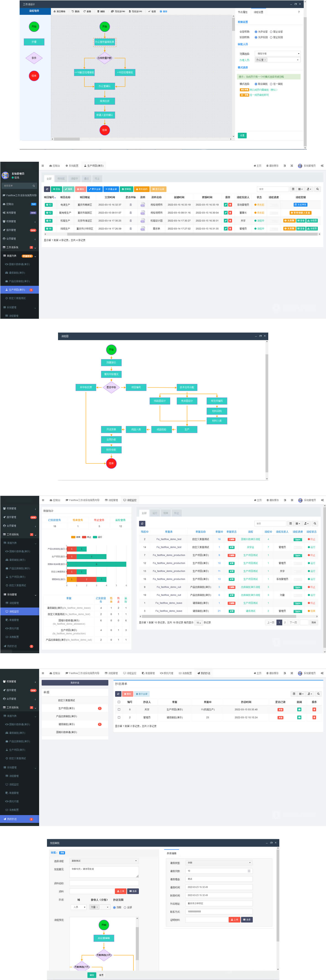Open the 人员 域 dropdown in 抄送 row
This screenshot has height=980, width=326.
(79, 907)
